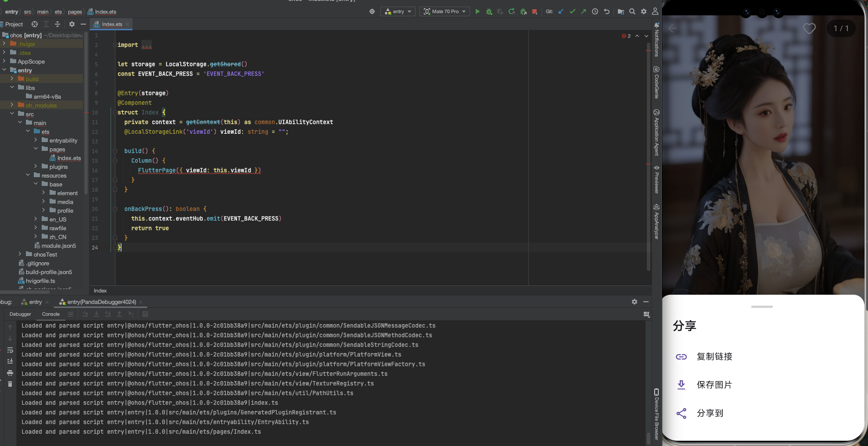868x446 pixels.
Task: Open the user account profile icon
Action: 655,11
